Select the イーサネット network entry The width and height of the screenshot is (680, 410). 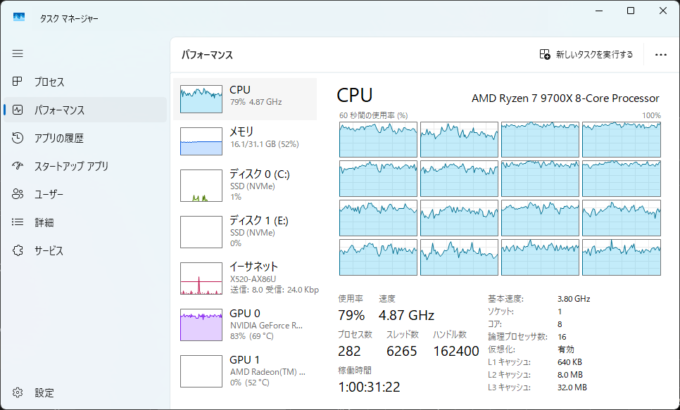pyautogui.click(x=245, y=278)
